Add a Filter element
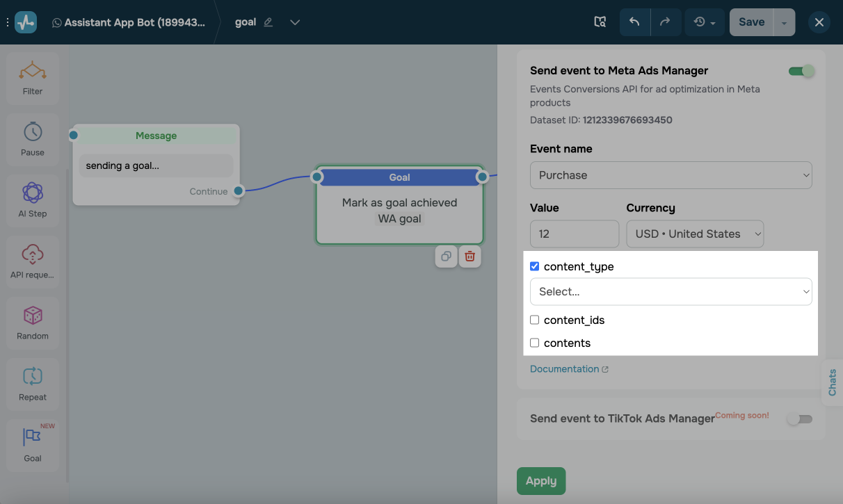This screenshot has height=504, width=843. [x=33, y=77]
